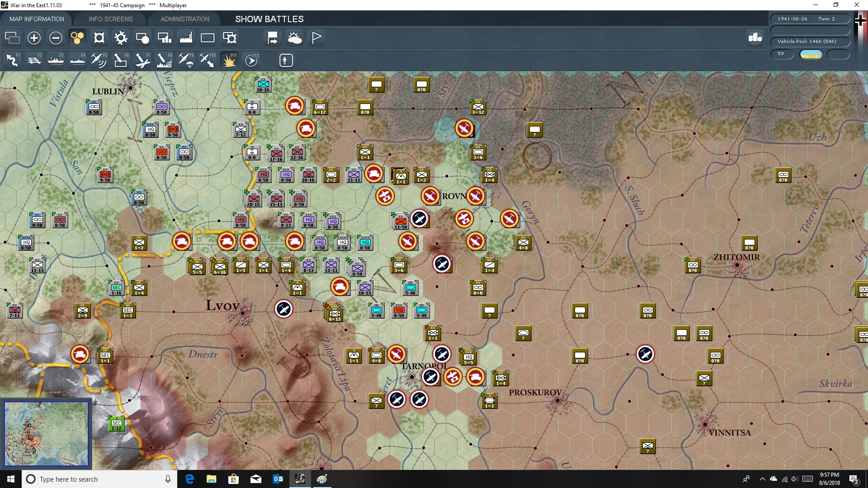
Task: Open the Windows notification center
Action: 854,479
